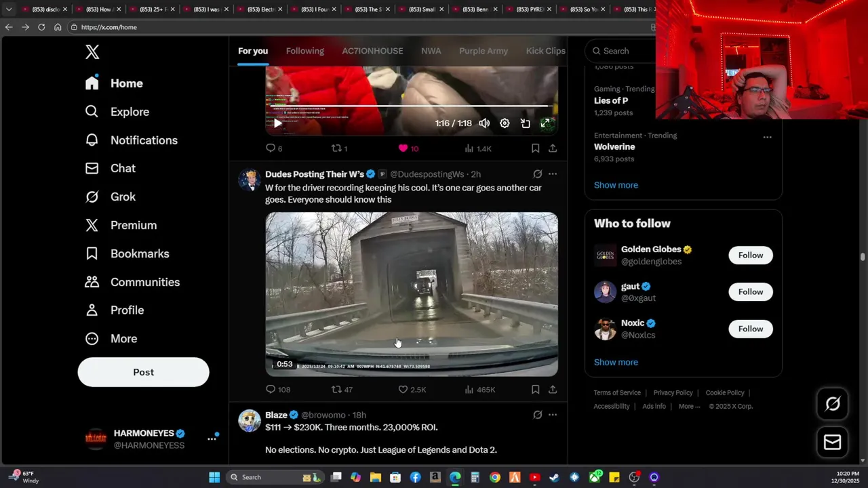The height and width of the screenshot is (488, 868).
Task: Open Notifications in the sidebar
Action: pyautogui.click(x=131, y=140)
